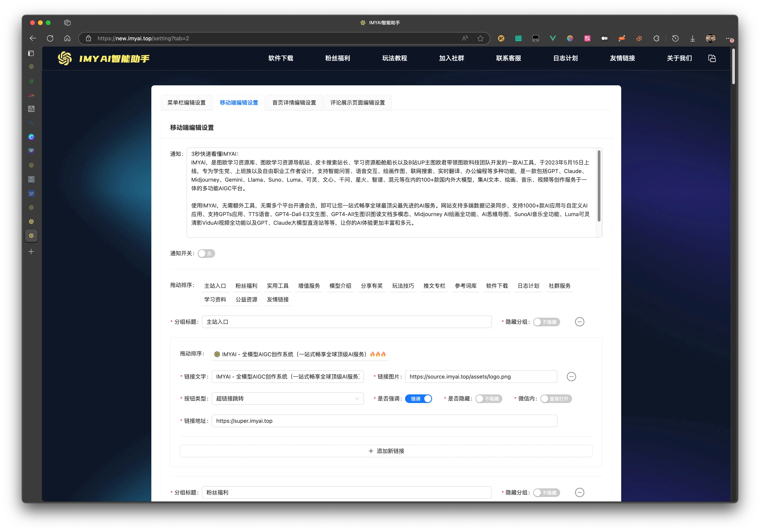Screen dimensions: 760x532
Task: Focus the 链接地址 super.imyai.top field
Action: pos(384,421)
